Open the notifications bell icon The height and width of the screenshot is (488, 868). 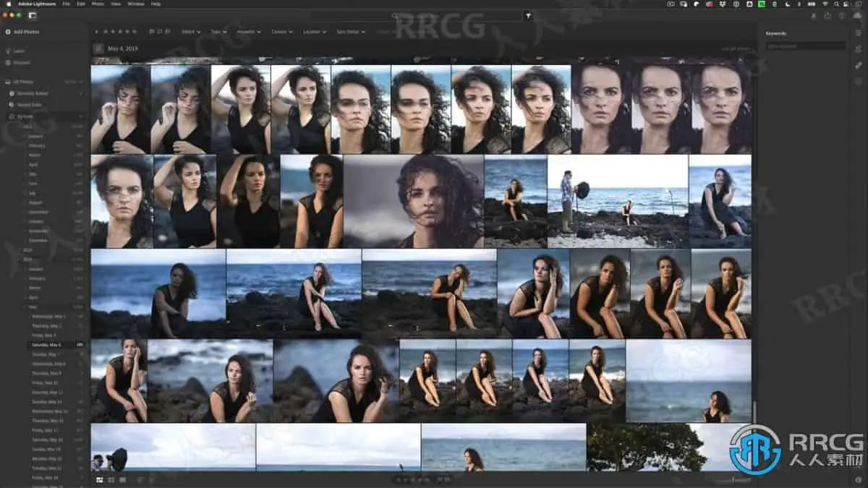pos(812,15)
